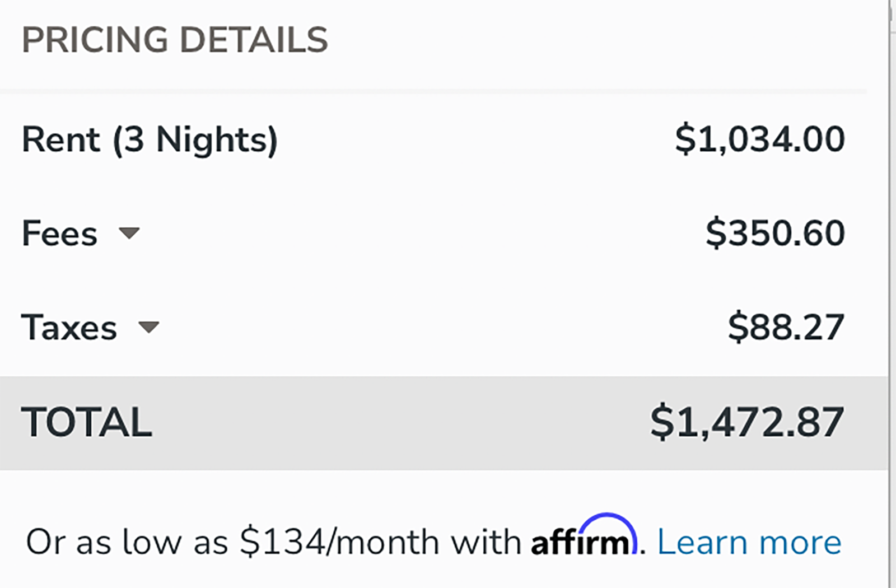896x588 pixels.
Task: Click the vertical scrollbar at right edge
Action: pos(892,280)
